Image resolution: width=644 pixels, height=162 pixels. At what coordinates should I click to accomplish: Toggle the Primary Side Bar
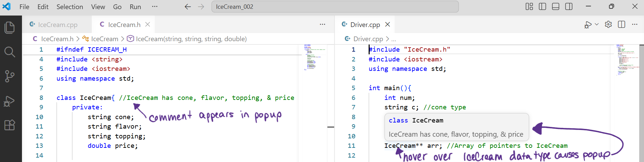[x=542, y=6]
